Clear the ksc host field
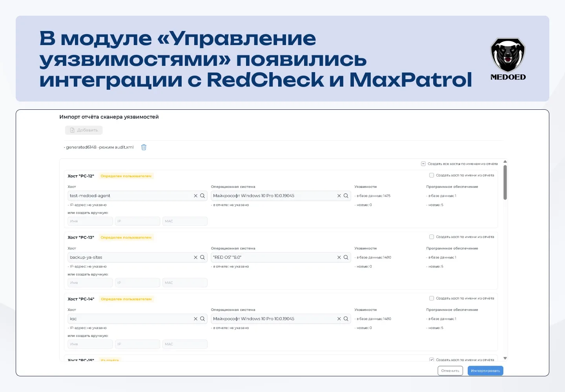Screen dimensions: 565x392 195,319
